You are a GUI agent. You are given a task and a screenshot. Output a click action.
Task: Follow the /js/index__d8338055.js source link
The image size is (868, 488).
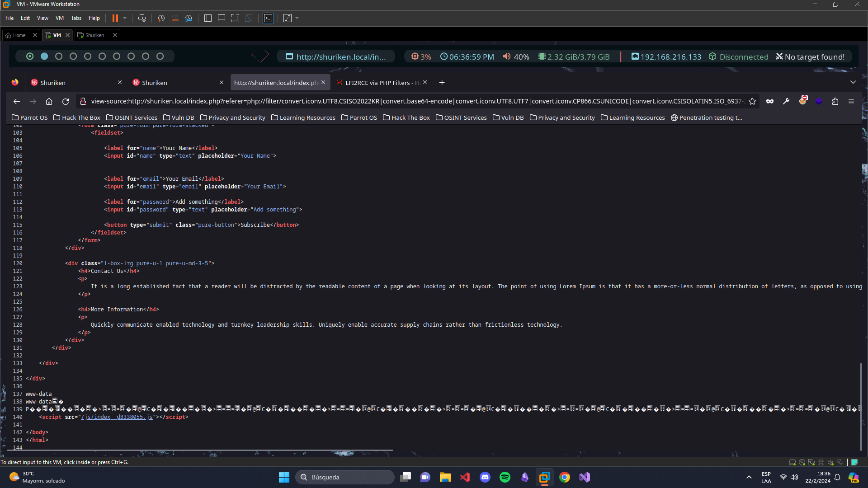coord(117,417)
